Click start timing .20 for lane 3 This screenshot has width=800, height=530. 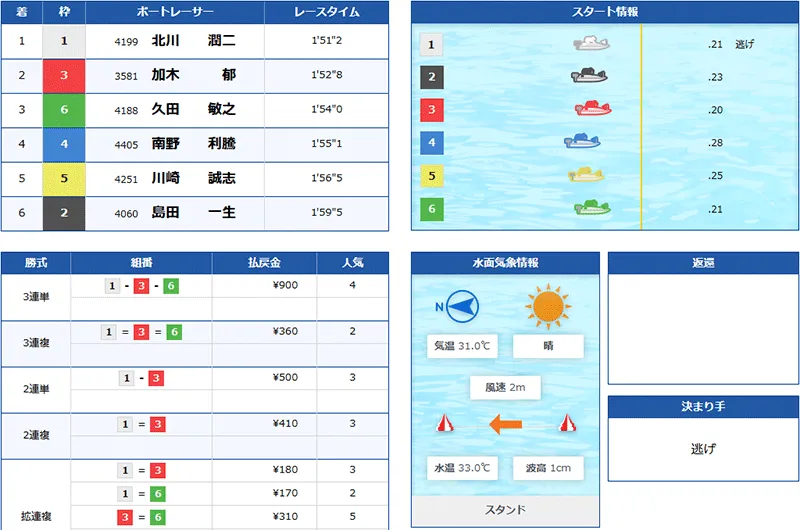tap(715, 110)
